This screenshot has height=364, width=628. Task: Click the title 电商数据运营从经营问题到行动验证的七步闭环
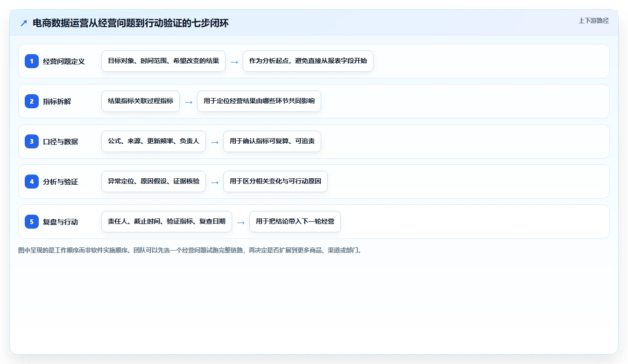point(131,23)
